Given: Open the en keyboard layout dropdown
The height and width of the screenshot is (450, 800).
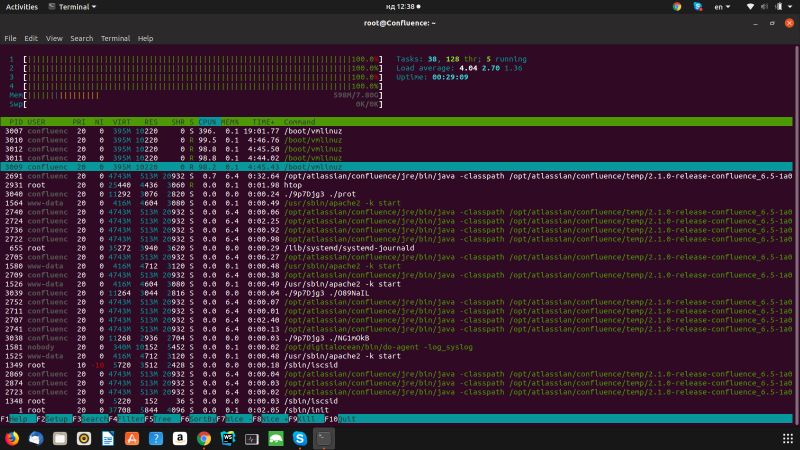Looking at the screenshot, I should tap(722, 7).
